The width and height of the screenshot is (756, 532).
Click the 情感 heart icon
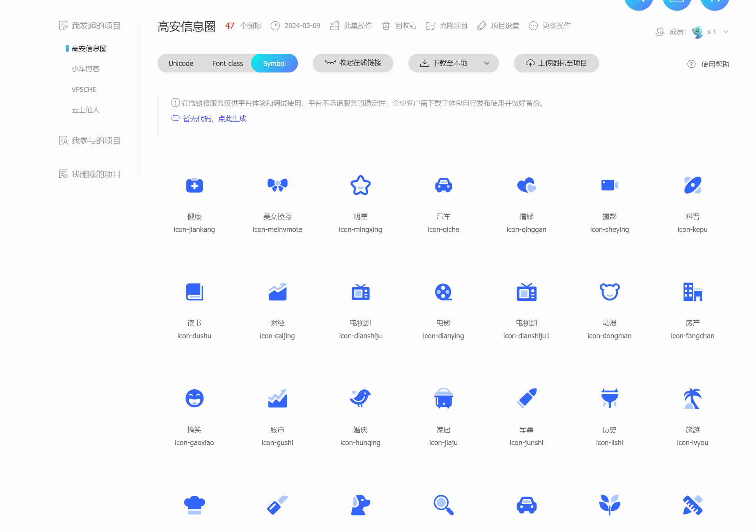[526, 185]
